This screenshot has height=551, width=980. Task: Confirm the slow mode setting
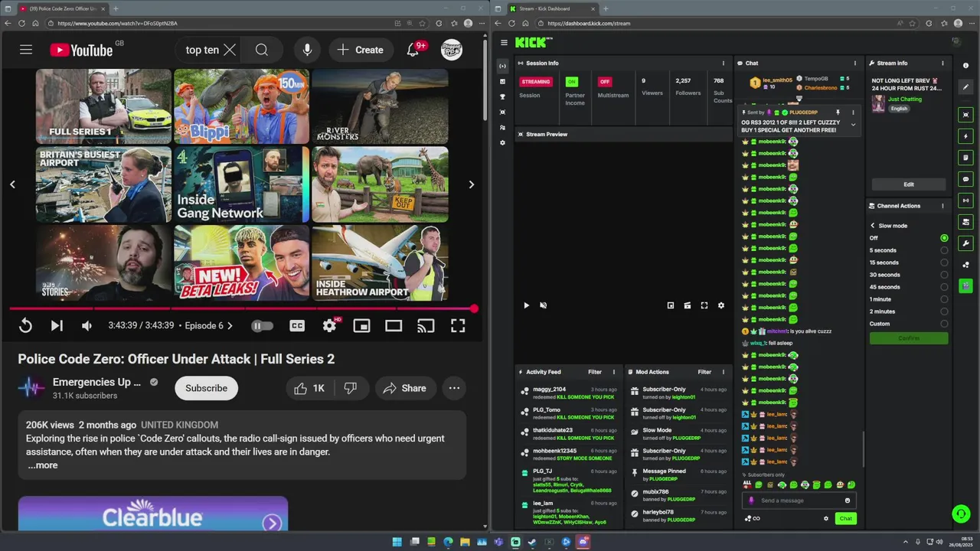(x=909, y=338)
